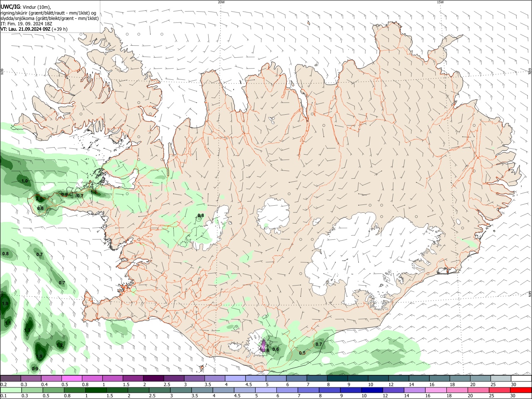Viewport: 532px width, 399px height.
Task: Click lower legend swatch between 20 and 25
Action: click(478, 390)
